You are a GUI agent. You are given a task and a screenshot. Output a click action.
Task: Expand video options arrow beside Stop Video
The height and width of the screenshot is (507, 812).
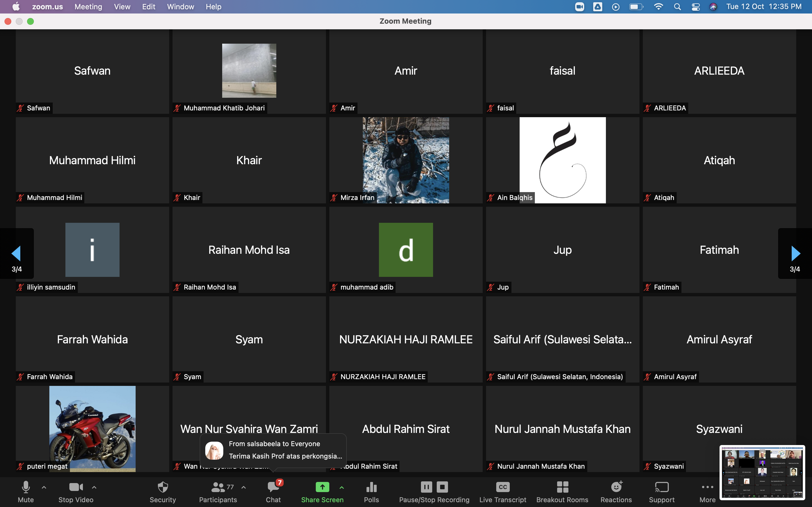94,487
